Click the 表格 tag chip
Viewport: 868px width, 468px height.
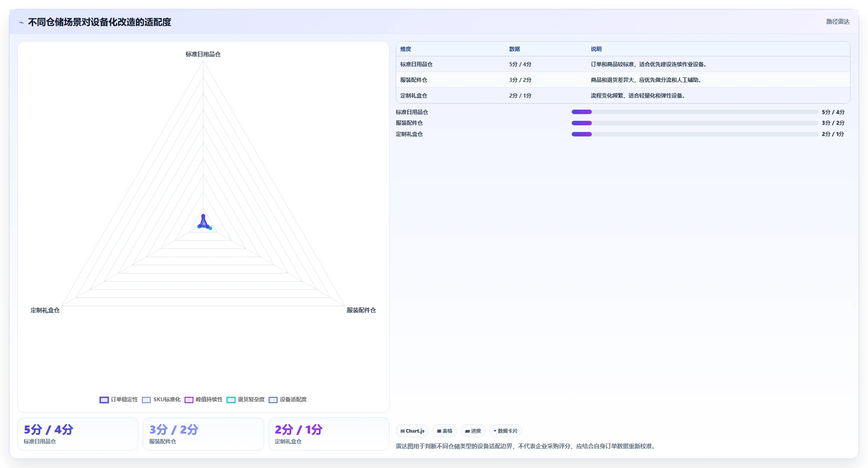click(x=445, y=431)
